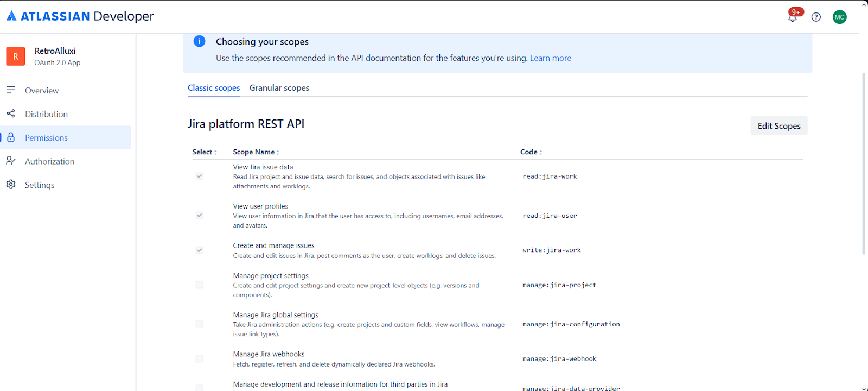Click the Choosing your scopes heading
The image size is (868, 391).
[x=262, y=42]
